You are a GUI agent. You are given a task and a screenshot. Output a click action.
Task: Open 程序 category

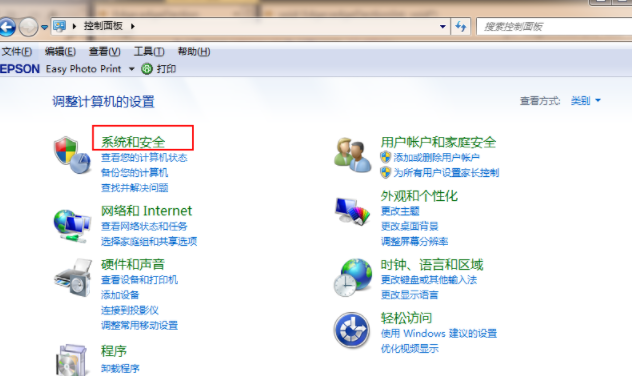click(113, 351)
